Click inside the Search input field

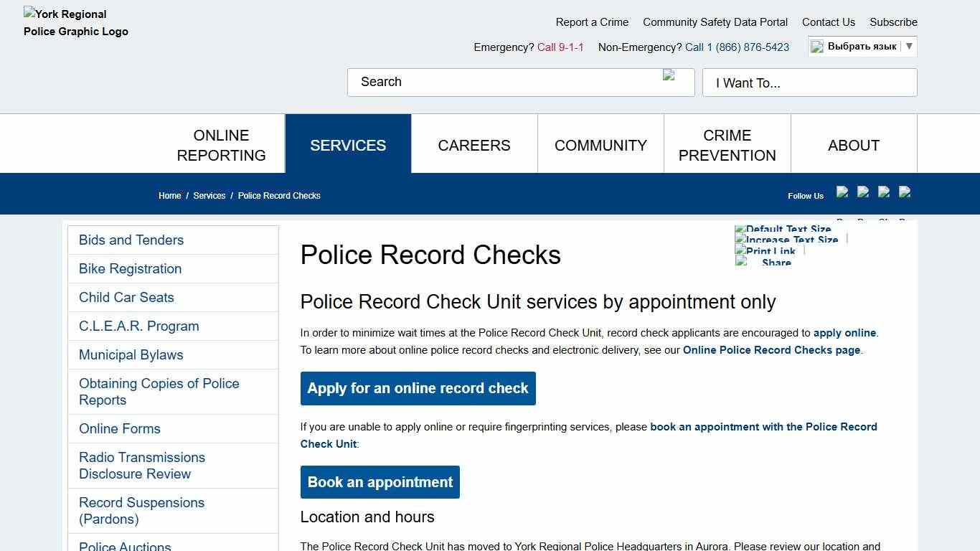(x=502, y=82)
